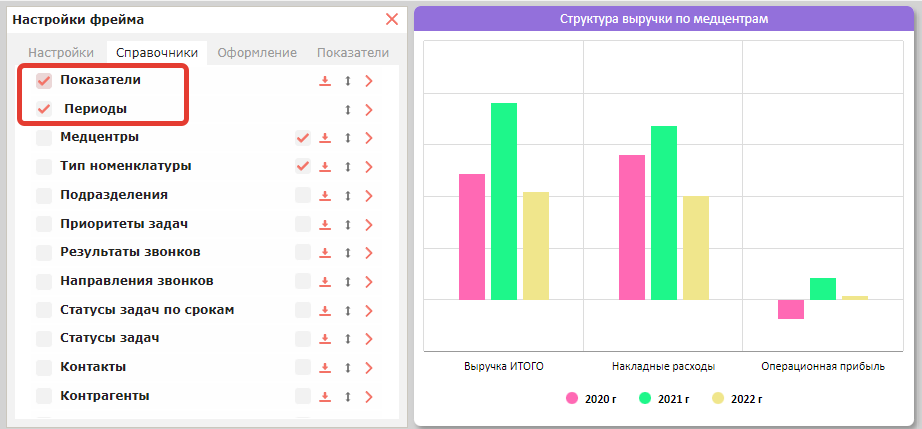Screen dimensions: 922x429
Task: Uncheck the Показатели checkbox
Action: 44,81
